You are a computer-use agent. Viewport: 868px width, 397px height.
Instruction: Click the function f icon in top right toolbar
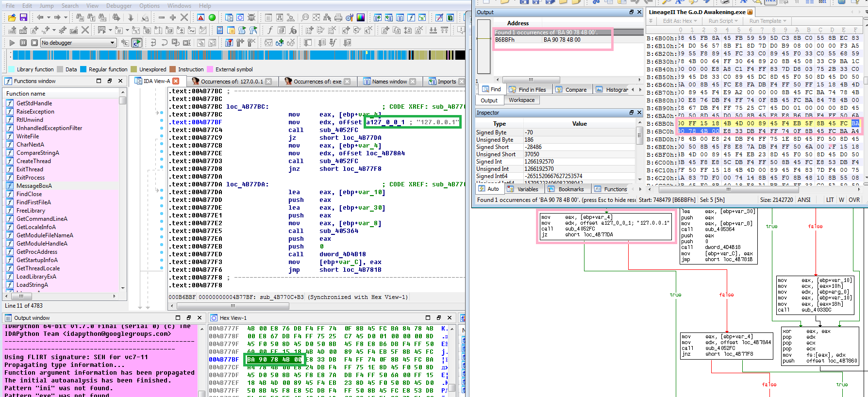411,17
